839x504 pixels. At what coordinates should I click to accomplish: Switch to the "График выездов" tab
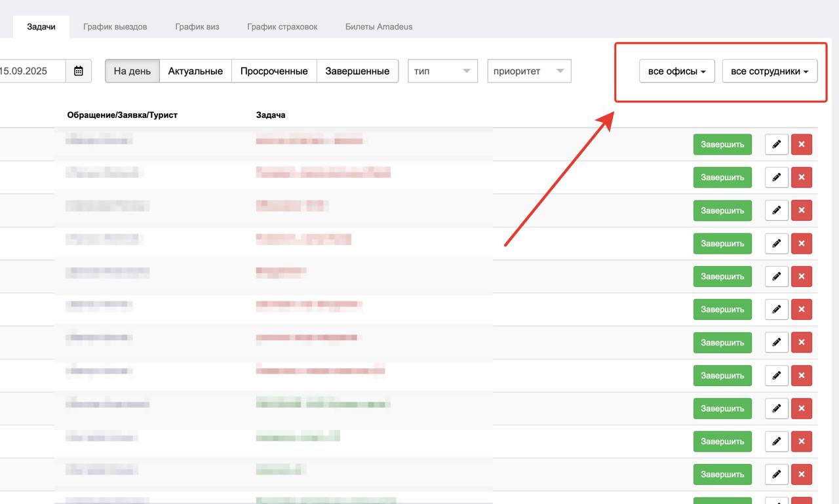tap(115, 27)
